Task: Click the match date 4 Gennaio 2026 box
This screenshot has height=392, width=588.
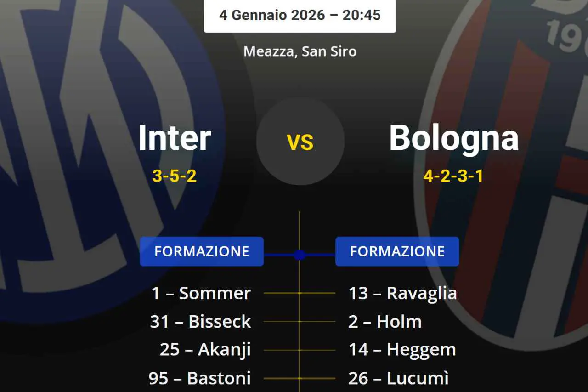Action: [300, 15]
